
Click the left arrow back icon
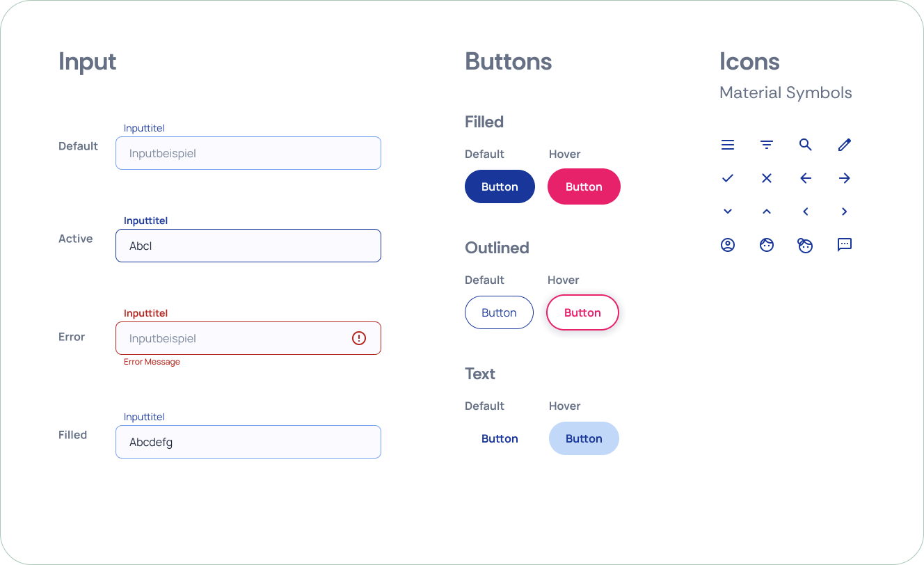click(x=806, y=178)
